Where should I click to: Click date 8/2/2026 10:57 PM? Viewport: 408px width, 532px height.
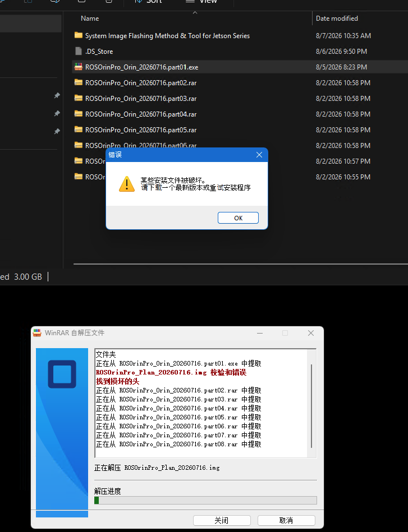[343, 161]
